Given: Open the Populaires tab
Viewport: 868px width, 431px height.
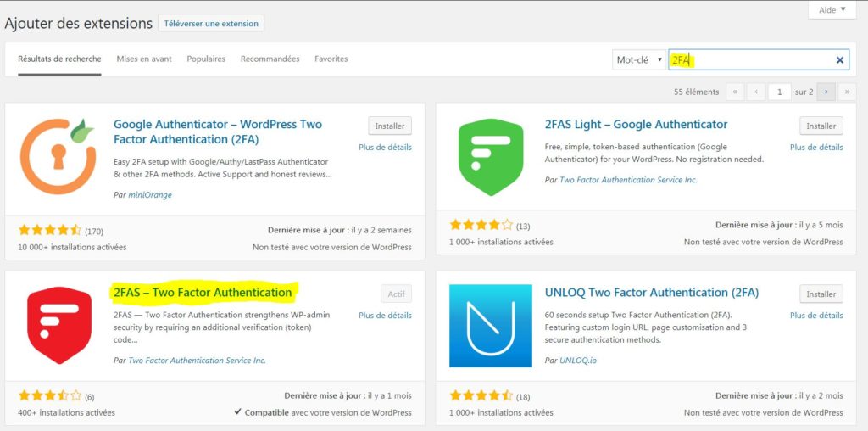Looking at the screenshot, I should [206, 59].
